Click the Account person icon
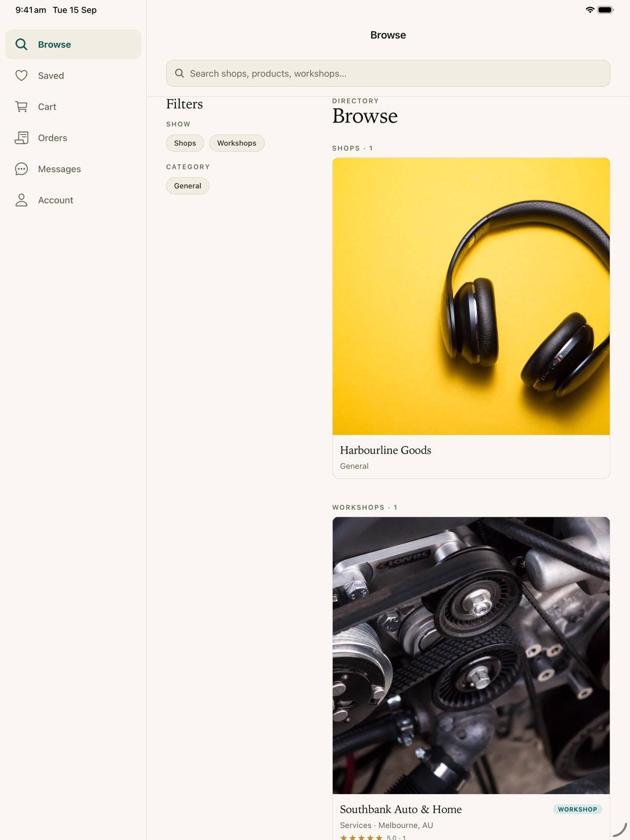 (x=21, y=200)
